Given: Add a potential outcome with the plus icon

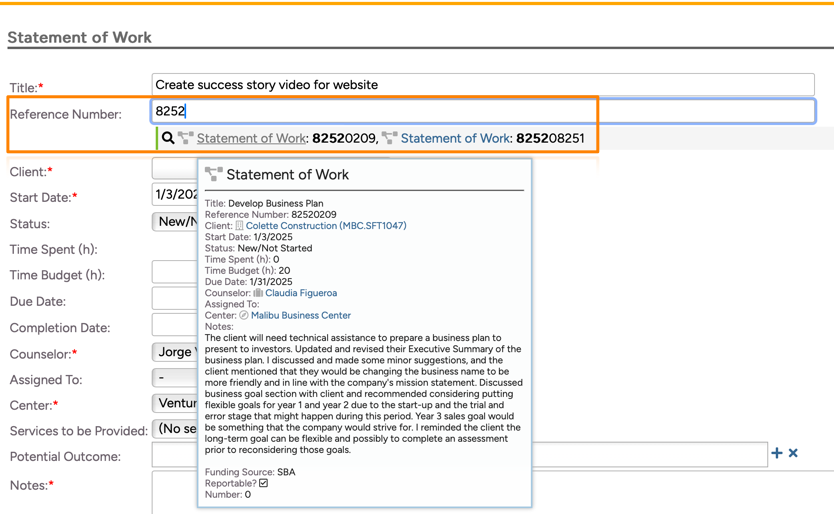Looking at the screenshot, I should click(777, 453).
